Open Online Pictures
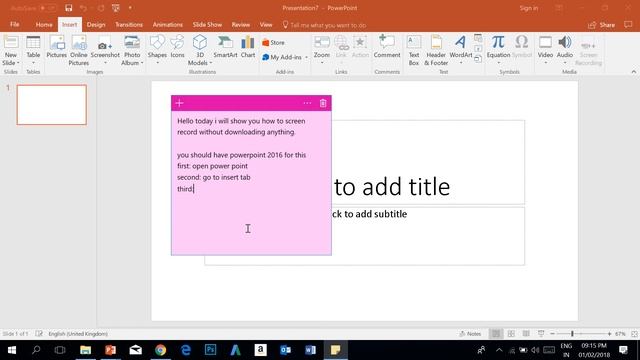 [79, 50]
